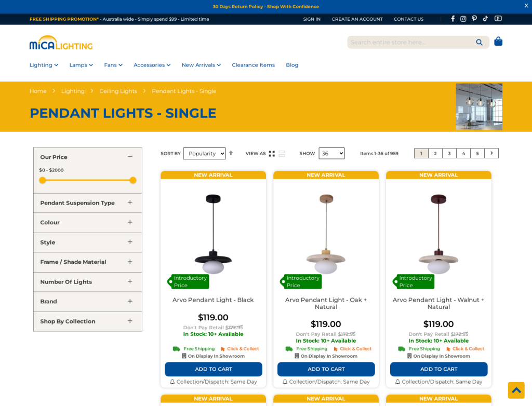Open Arvo Pendant Light - Black title
The width and height of the screenshot is (532, 406).
point(213,300)
